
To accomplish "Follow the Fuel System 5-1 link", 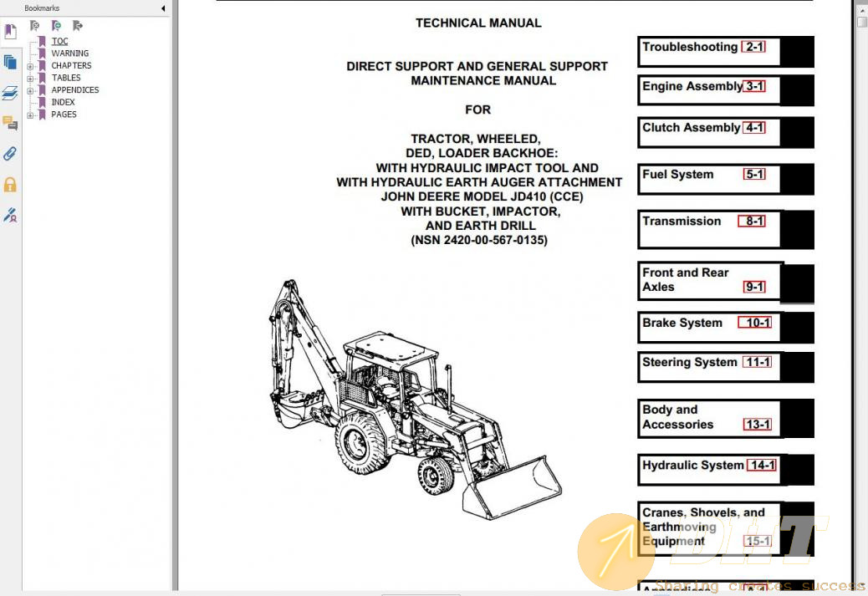I will (x=754, y=175).
